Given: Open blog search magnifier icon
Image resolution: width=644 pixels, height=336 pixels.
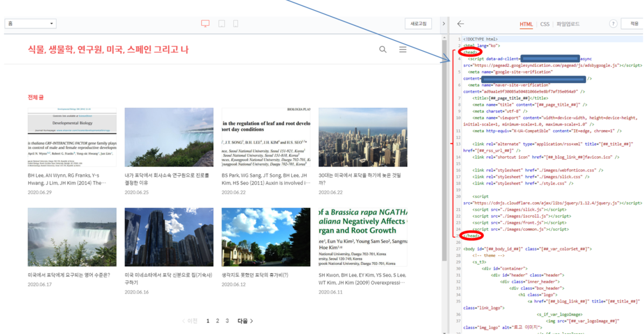Looking at the screenshot, I should [383, 50].
